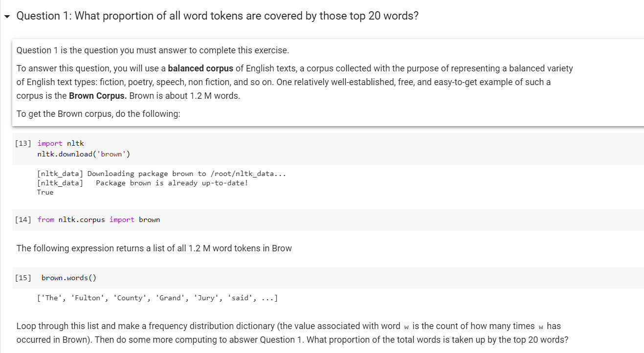
Task: Click the 'True' output of cell [13]
Action: click(45, 192)
